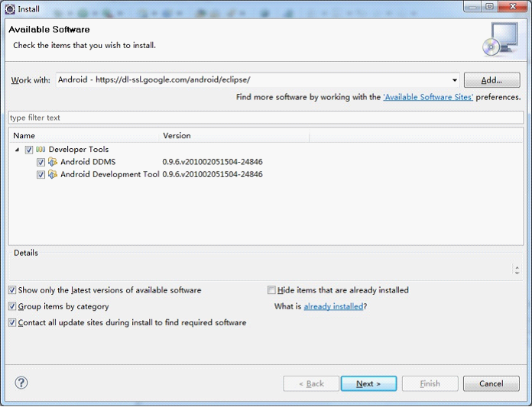Click the Details area scroll stepper
This screenshot has height=407, width=532.
pos(517,270)
